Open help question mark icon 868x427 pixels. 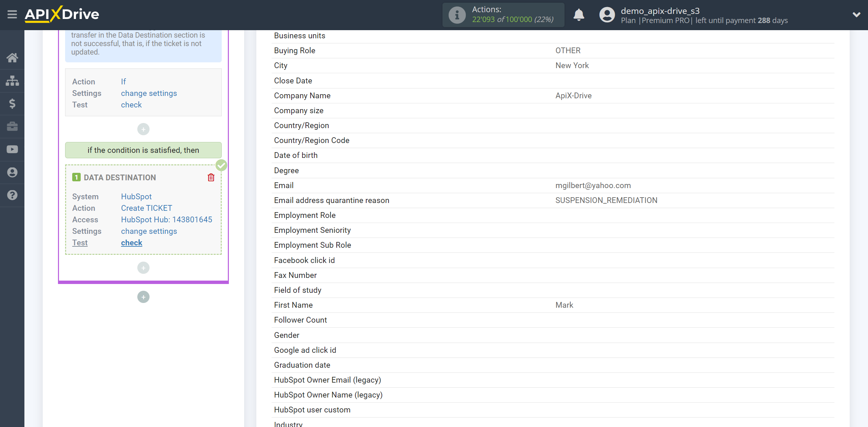[x=12, y=195]
